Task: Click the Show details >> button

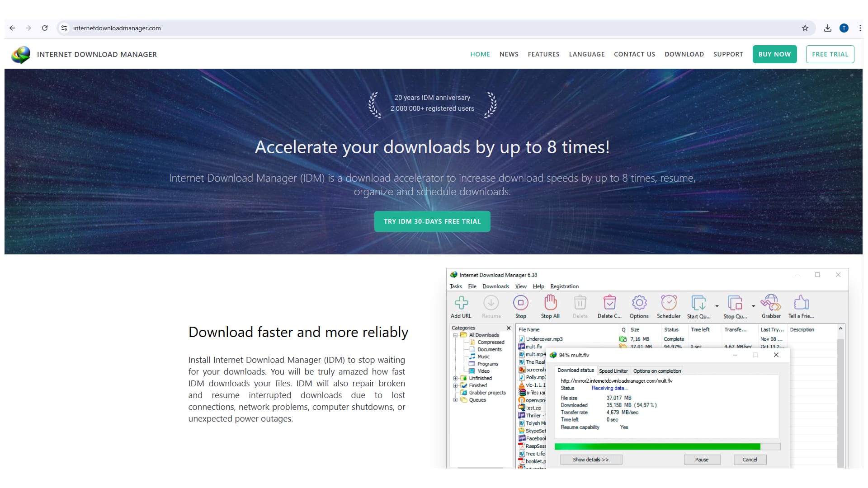Action: [591, 460]
